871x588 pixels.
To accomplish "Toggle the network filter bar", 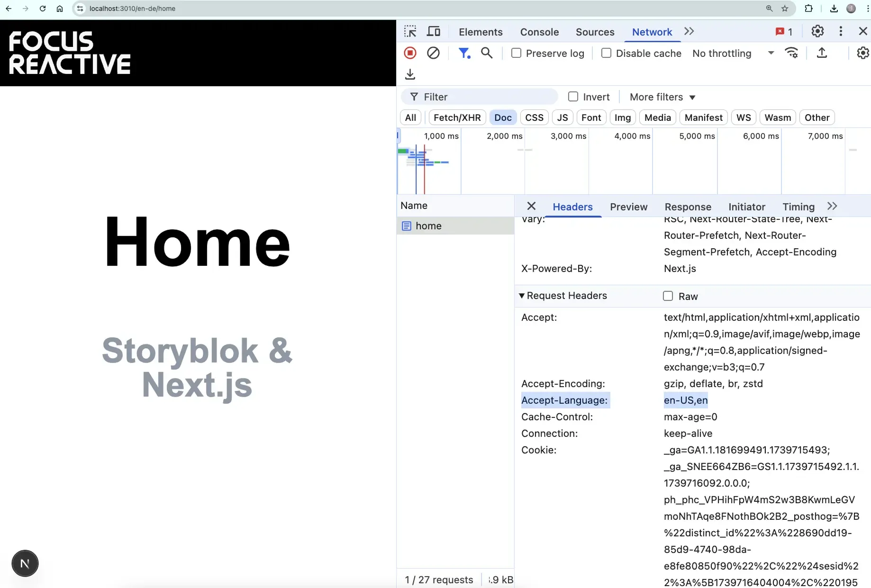I will click(464, 53).
